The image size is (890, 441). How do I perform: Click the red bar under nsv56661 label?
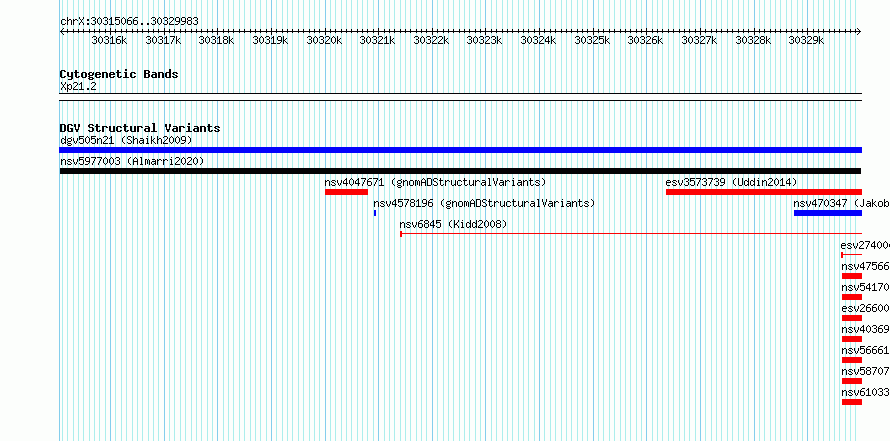pyautogui.click(x=851, y=360)
